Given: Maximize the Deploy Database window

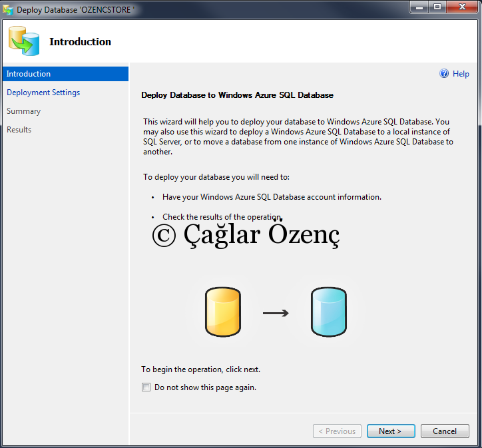Looking at the screenshot, I should click(x=437, y=7).
